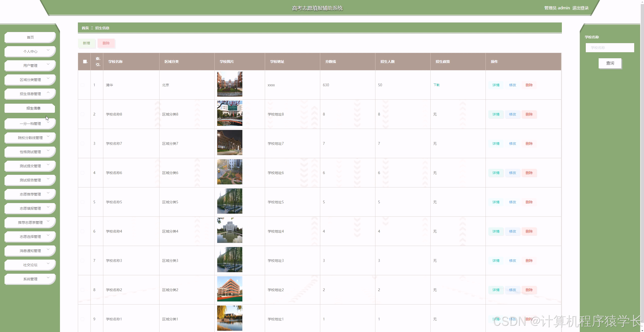Tick the select-all checkbox in the table header

(x=85, y=62)
